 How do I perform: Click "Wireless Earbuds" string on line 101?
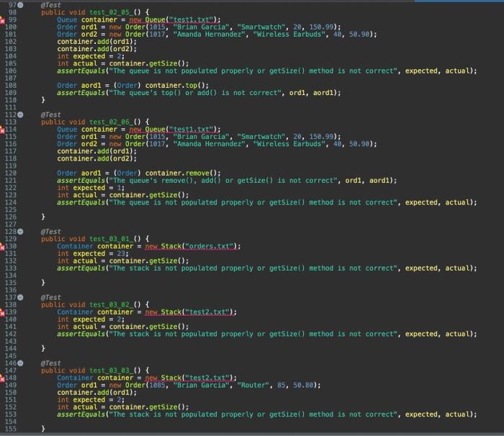click(289, 35)
